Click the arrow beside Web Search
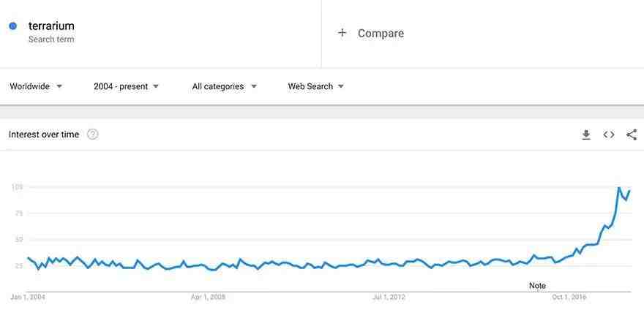This screenshot has height=329, width=644. point(340,86)
